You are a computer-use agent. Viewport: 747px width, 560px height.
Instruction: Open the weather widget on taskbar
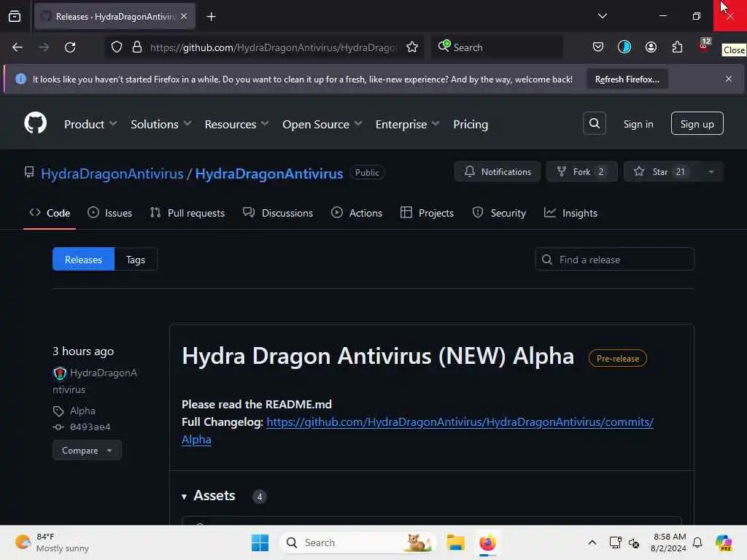(x=51, y=542)
